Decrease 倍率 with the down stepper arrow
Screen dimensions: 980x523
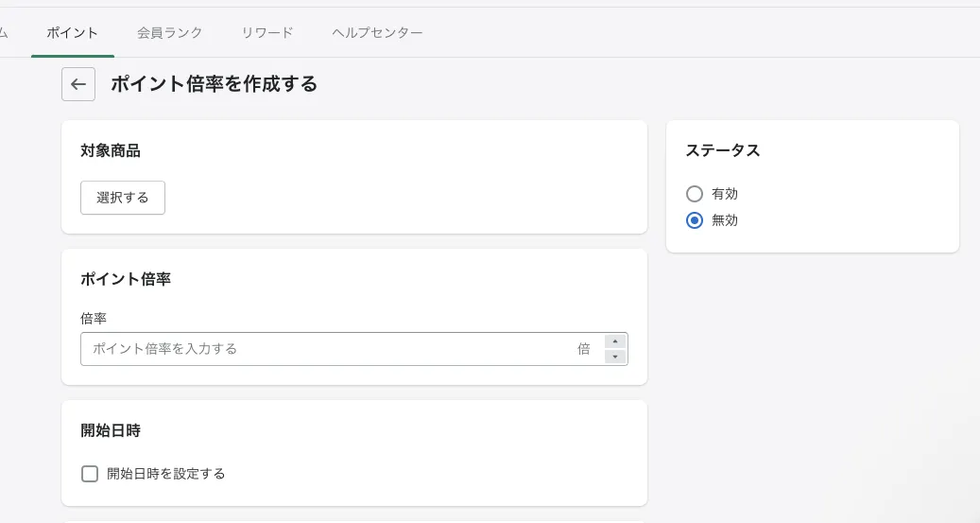tap(615, 357)
